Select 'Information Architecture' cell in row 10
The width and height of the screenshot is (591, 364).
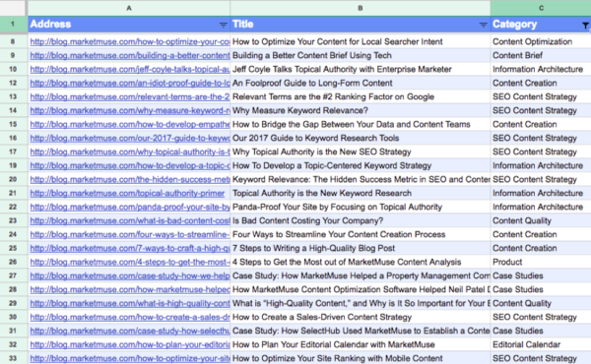pyautogui.click(x=541, y=69)
